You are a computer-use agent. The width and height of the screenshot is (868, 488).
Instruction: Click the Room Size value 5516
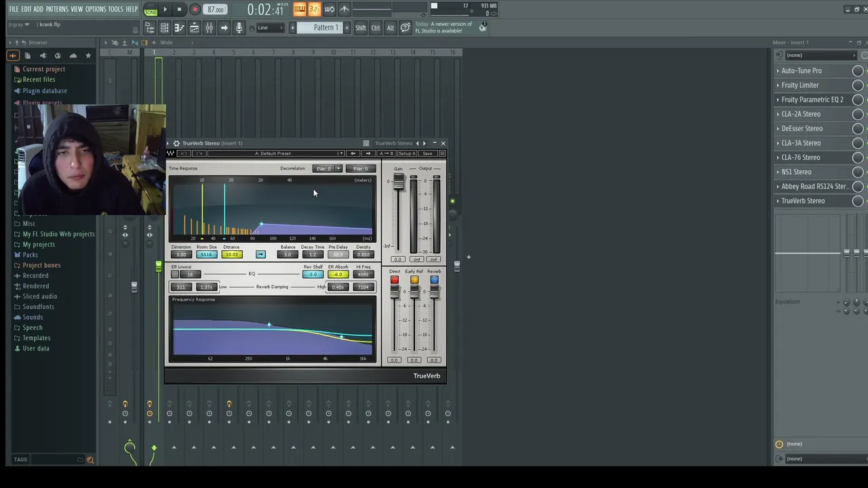207,254
